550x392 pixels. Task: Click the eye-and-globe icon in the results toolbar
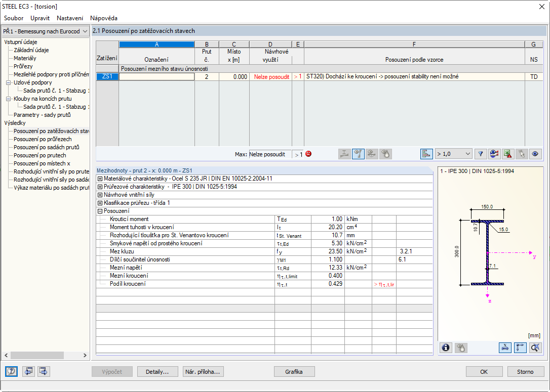point(372,154)
